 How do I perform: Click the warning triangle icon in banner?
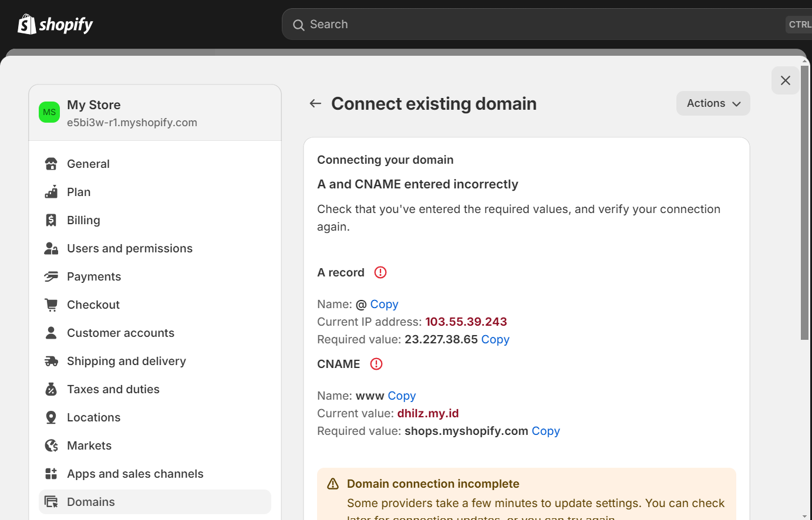click(x=333, y=484)
